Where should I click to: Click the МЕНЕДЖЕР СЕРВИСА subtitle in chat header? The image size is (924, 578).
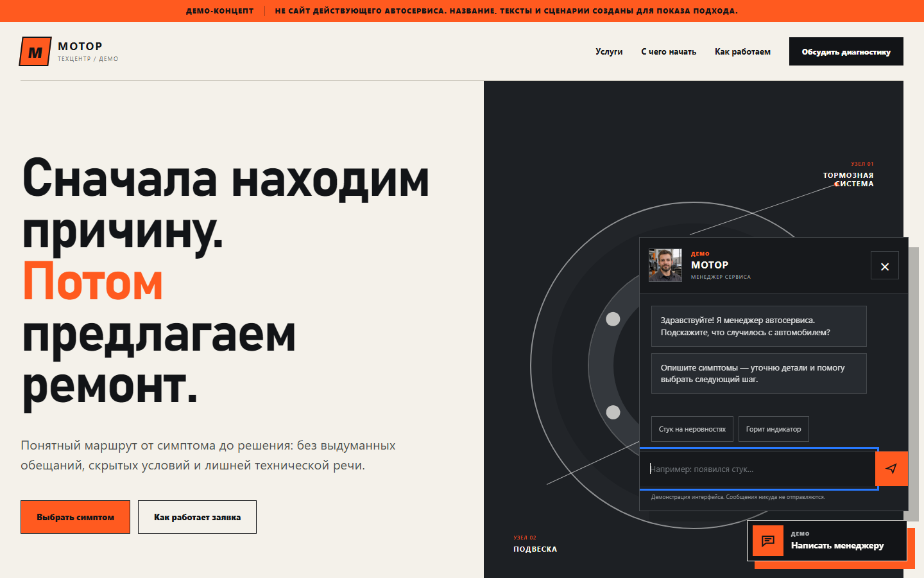pyautogui.click(x=721, y=277)
